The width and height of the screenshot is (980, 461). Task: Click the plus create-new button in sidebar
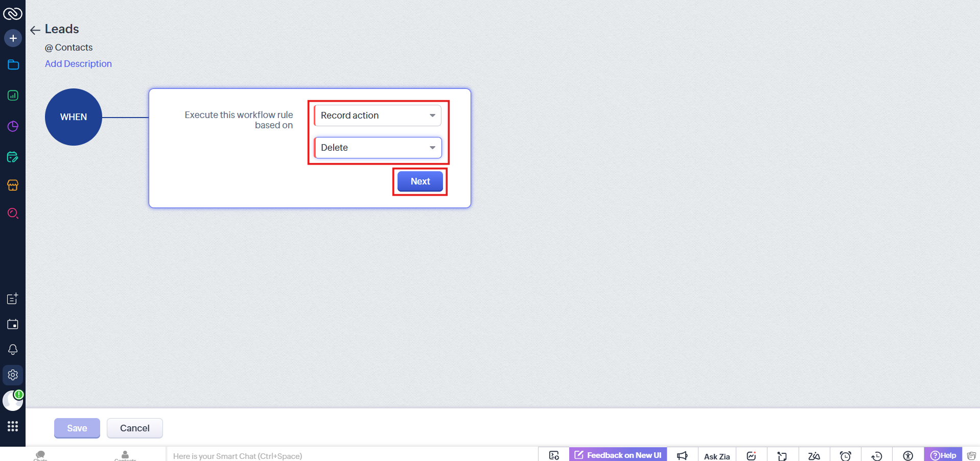[13, 38]
